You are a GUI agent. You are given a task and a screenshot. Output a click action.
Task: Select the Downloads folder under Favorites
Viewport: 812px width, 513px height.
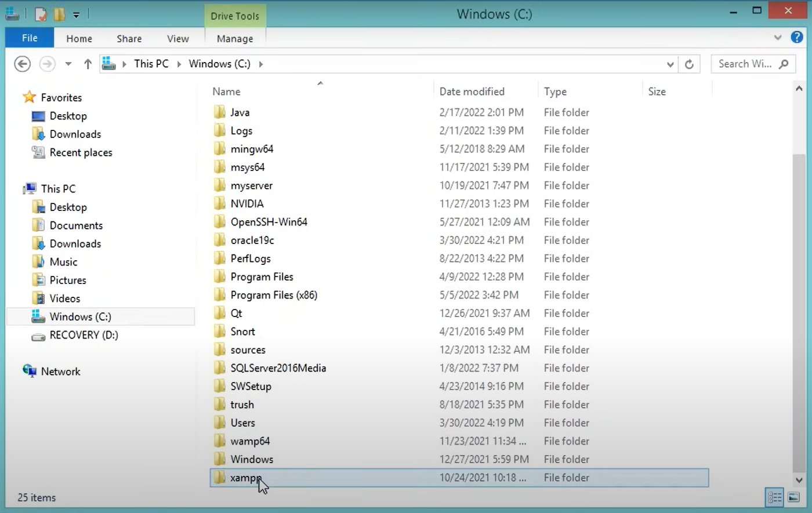(x=75, y=134)
